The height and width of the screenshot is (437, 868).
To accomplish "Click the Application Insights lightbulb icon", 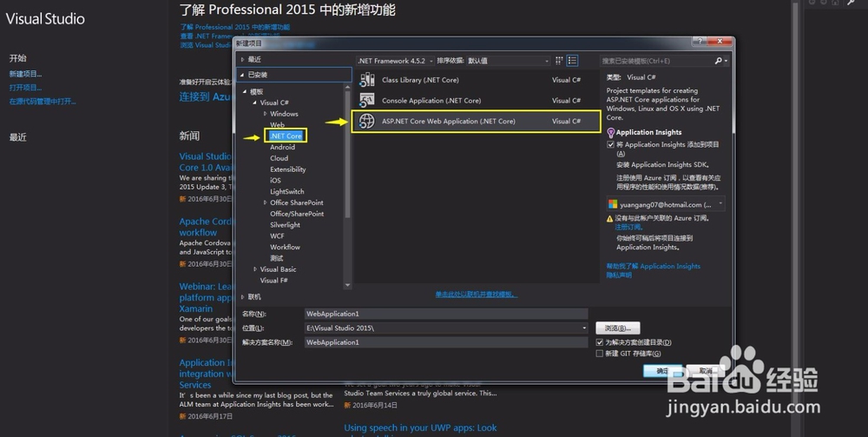I will pyautogui.click(x=610, y=132).
